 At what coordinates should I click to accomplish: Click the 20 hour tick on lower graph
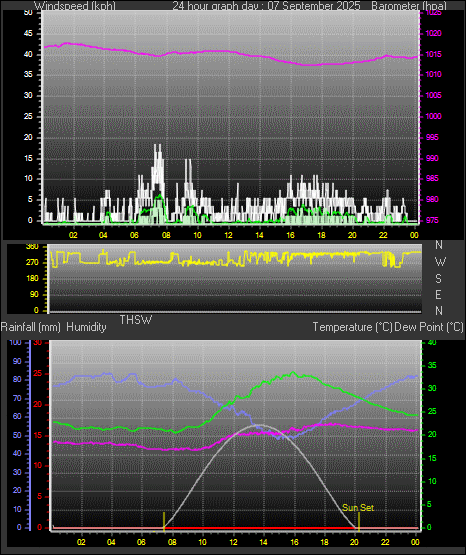pyautogui.click(x=355, y=542)
